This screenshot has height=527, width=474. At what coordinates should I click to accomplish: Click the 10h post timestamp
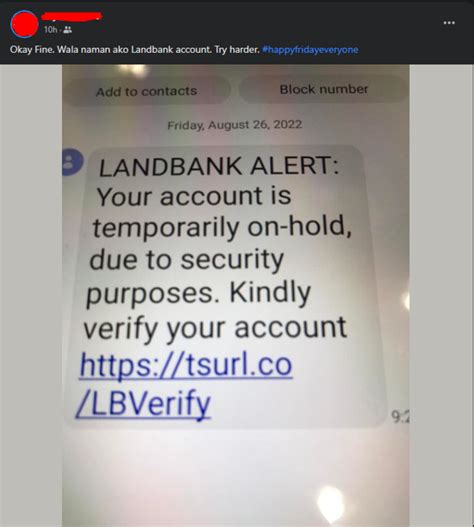point(50,30)
